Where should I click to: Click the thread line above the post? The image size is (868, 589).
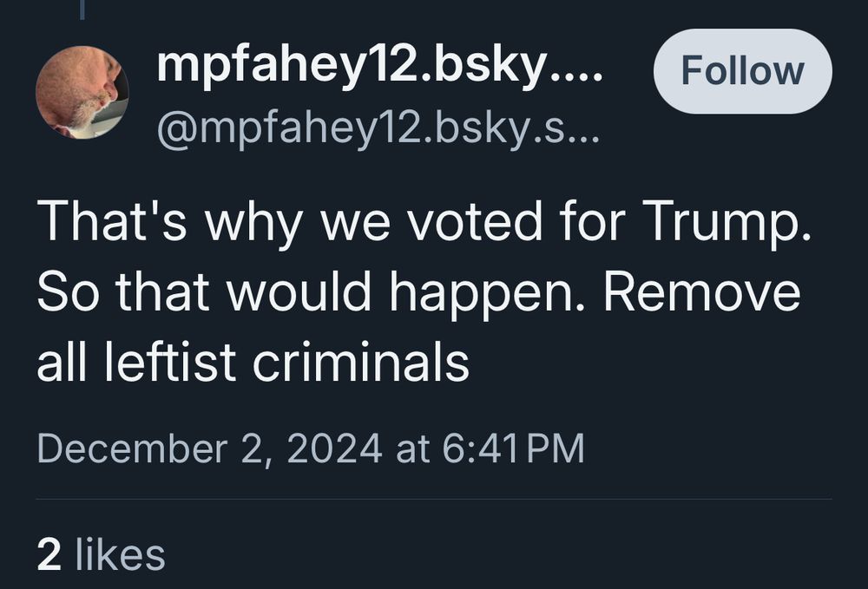[x=82, y=10]
